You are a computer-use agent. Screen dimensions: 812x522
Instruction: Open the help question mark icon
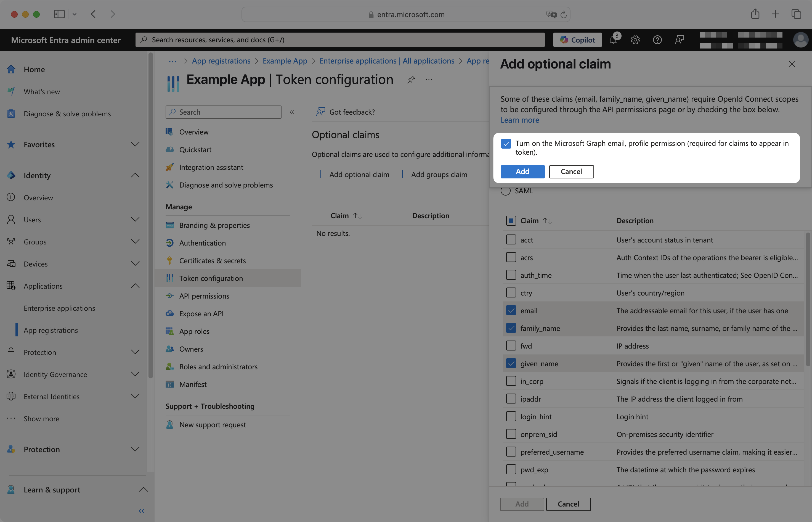(657, 40)
